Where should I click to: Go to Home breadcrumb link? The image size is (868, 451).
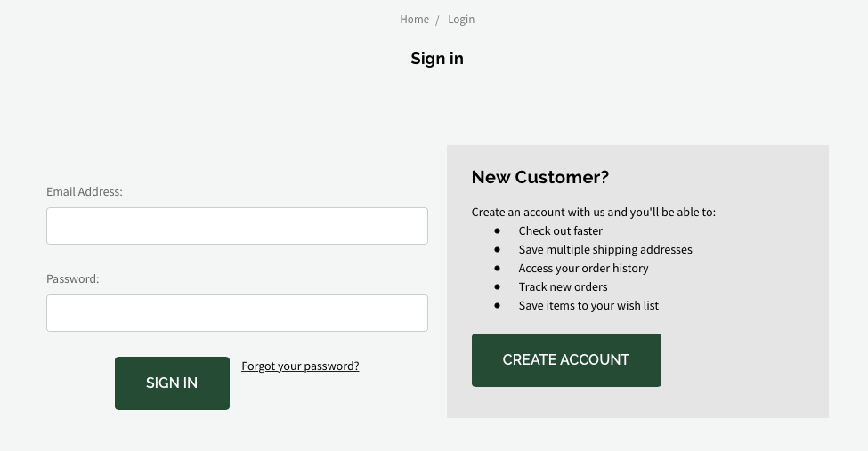coord(414,20)
